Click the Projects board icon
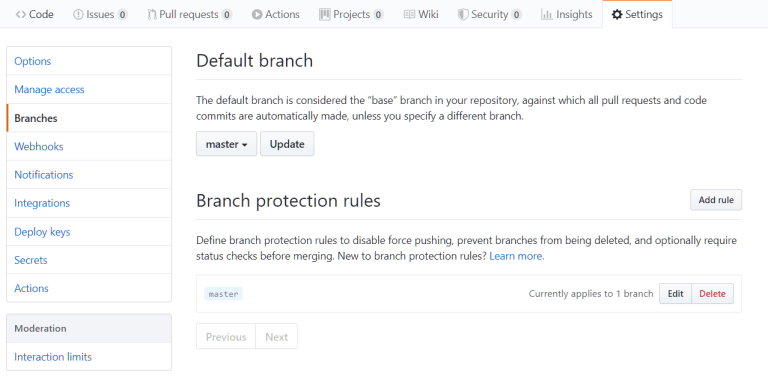This screenshot has height=384, width=768. pos(324,15)
